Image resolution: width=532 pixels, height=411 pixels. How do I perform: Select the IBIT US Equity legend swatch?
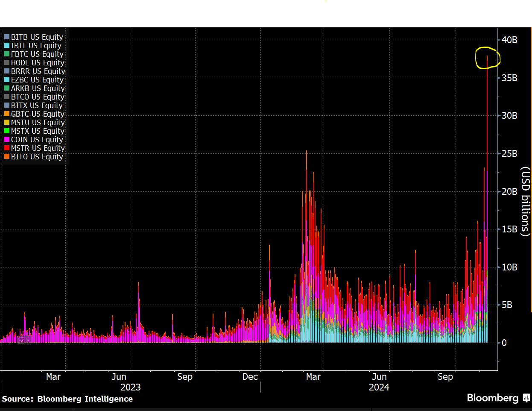7,46
